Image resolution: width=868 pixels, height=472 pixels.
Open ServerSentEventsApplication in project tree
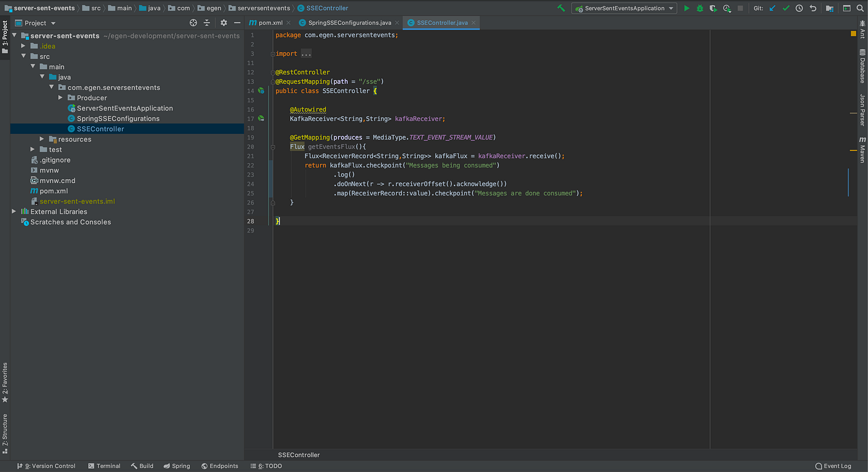(125, 109)
